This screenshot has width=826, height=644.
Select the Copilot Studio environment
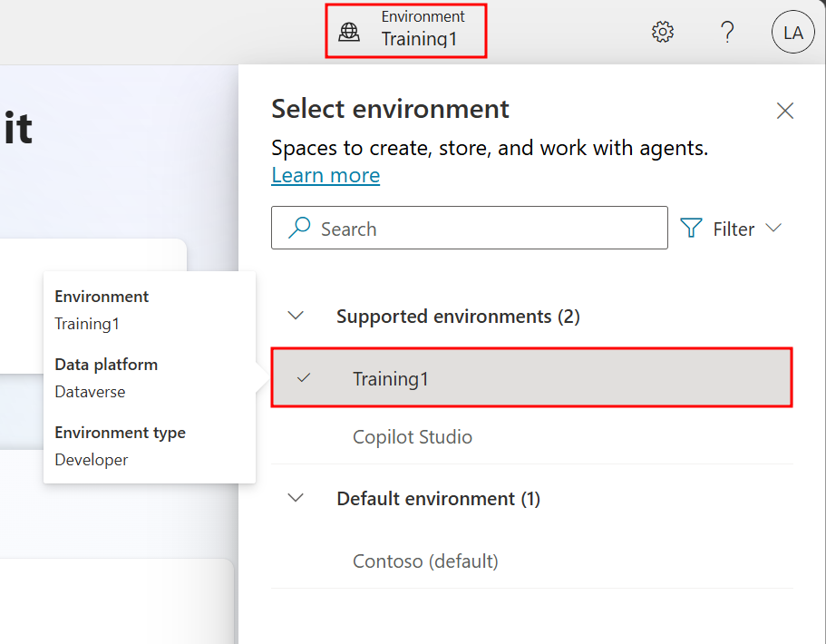coord(413,437)
